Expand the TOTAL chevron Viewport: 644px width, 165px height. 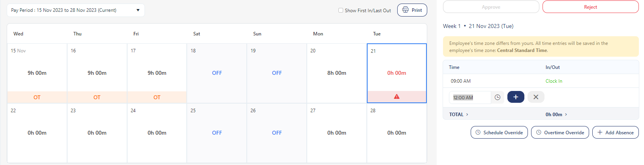point(467,115)
